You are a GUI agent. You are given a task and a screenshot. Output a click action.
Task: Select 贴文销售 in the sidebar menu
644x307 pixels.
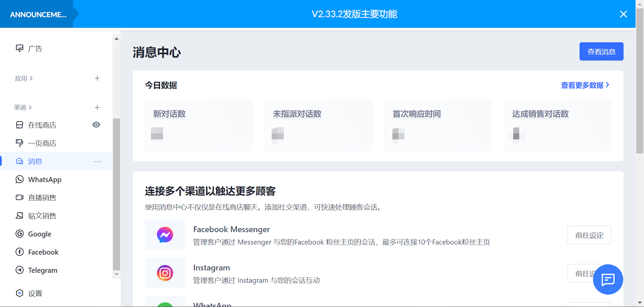[42, 216]
